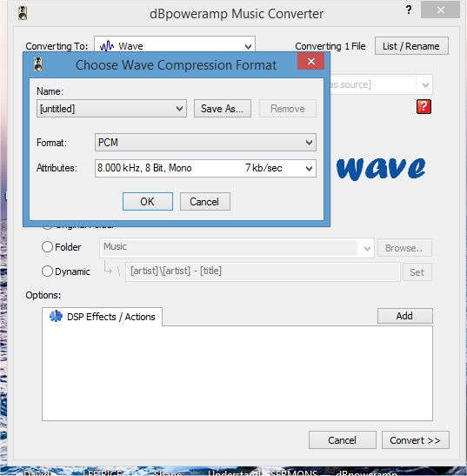
Task: Click the 'Format:' label
Action: coord(51,143)
